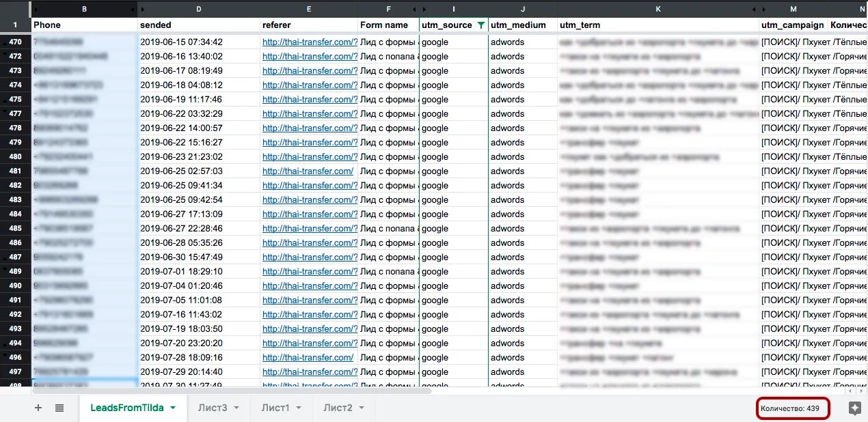Screen dimensions: 868x422
Task: Click adwords cell in row 483
Action: [523, 199]
